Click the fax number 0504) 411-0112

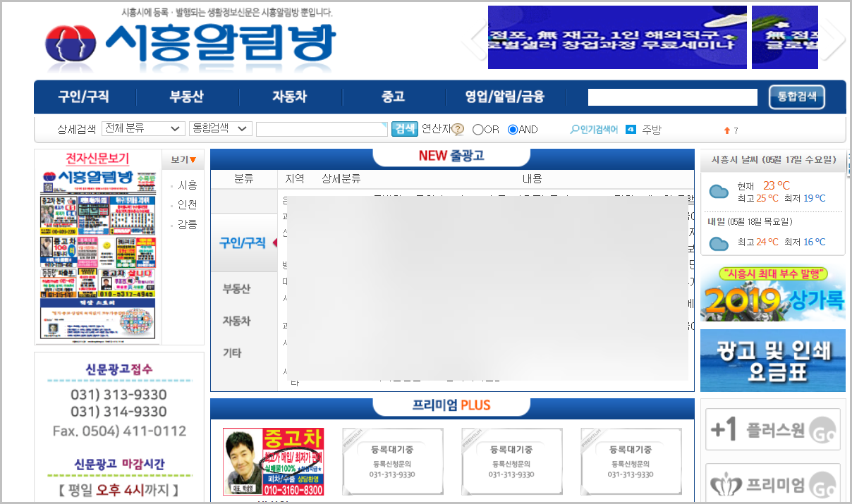click(119, 431)
